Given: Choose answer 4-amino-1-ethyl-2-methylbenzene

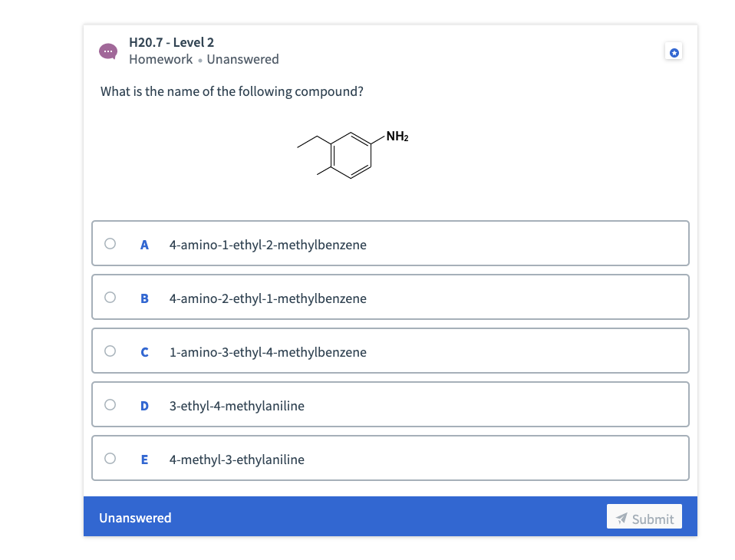Looking at the screenshot, I should pos(268,245).
